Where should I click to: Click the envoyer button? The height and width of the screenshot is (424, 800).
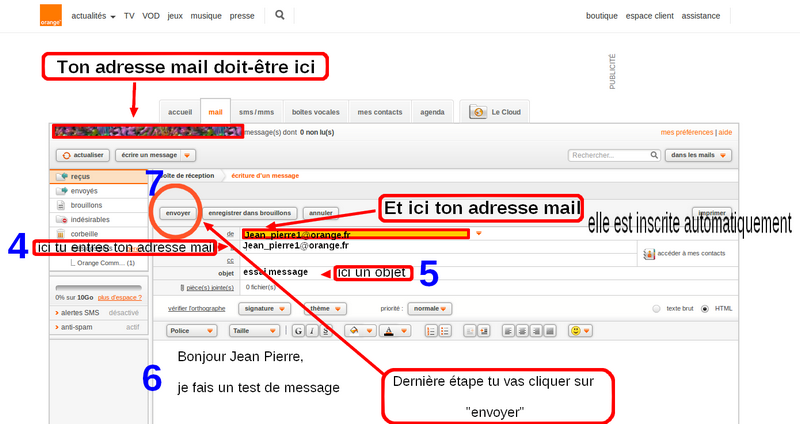coord(178,213)
